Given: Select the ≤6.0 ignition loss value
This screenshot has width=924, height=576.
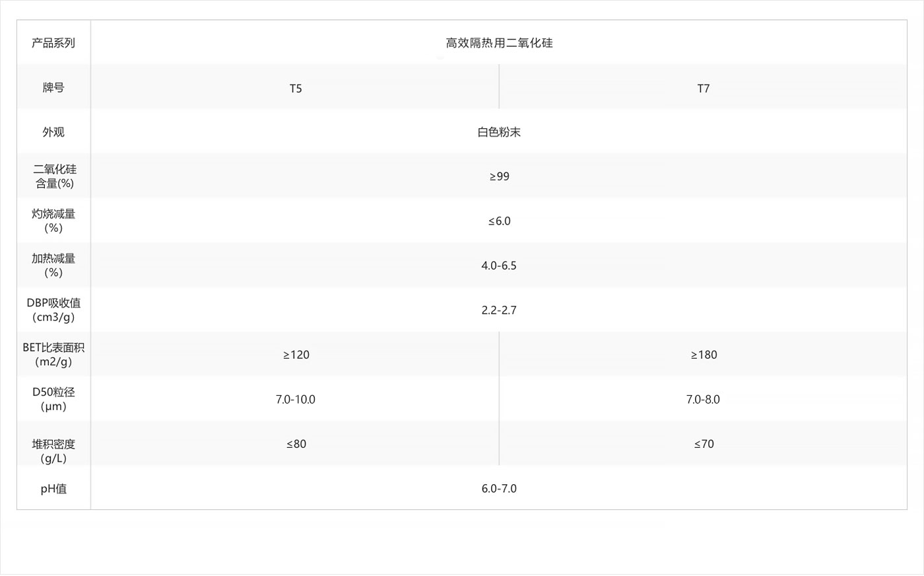Looking at the screenshot, I should pos(499,221).
